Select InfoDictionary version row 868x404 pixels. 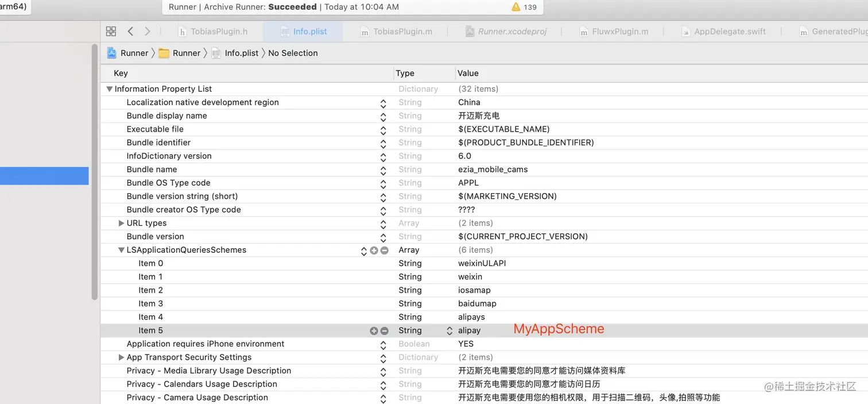[x=484, y=156]
